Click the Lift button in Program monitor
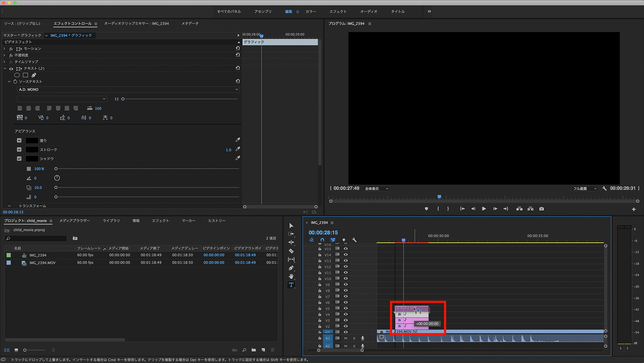644x363 pixels. [519, 209]
